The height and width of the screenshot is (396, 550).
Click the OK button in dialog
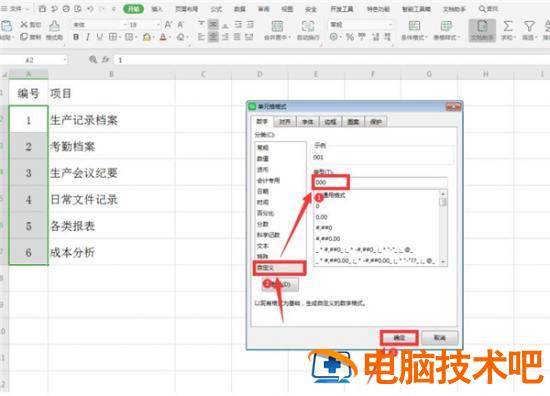pyautogui.click(x=399, y=338)
